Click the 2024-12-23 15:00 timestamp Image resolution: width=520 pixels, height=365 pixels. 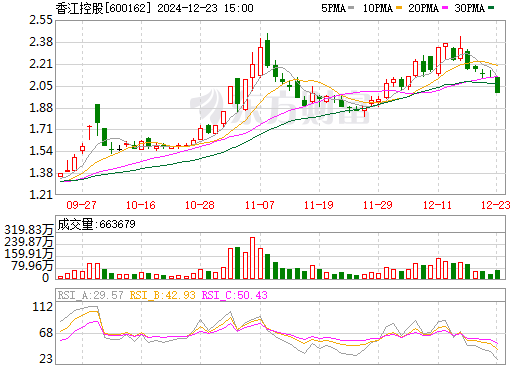point(205,8)
